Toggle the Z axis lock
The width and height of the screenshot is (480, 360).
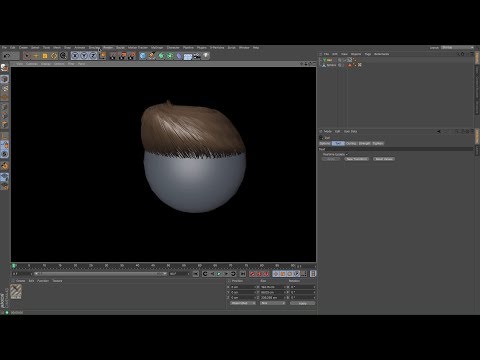[93, 56]
